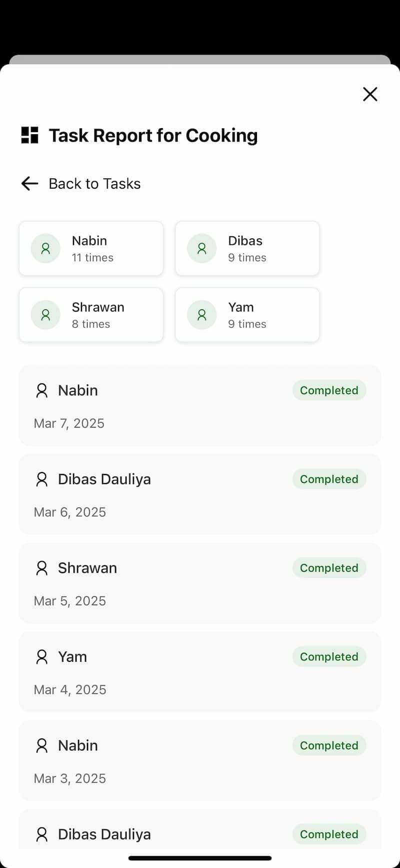Click the dashboard grid icon beside title
This screenshot has height=868, width=400.
tap(30, 135)
